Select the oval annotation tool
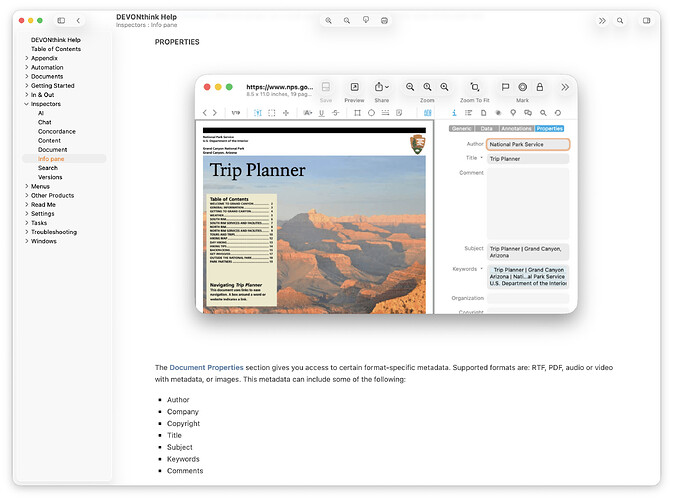The width and height of the screenshot is (673, 500). click(x=371, y=113)
